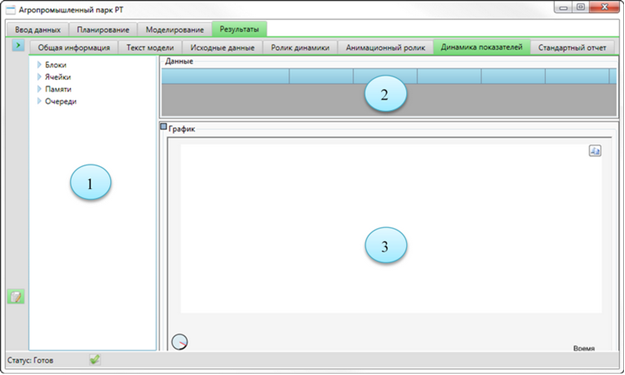
Task: Expand the Ячейки tree node
Action: click(39, 77)
